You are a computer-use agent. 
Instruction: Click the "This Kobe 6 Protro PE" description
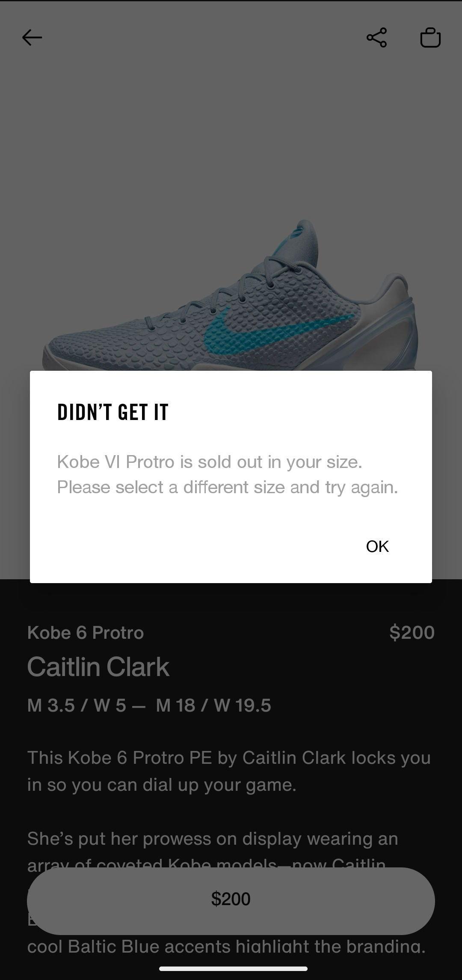pos(229,771)
